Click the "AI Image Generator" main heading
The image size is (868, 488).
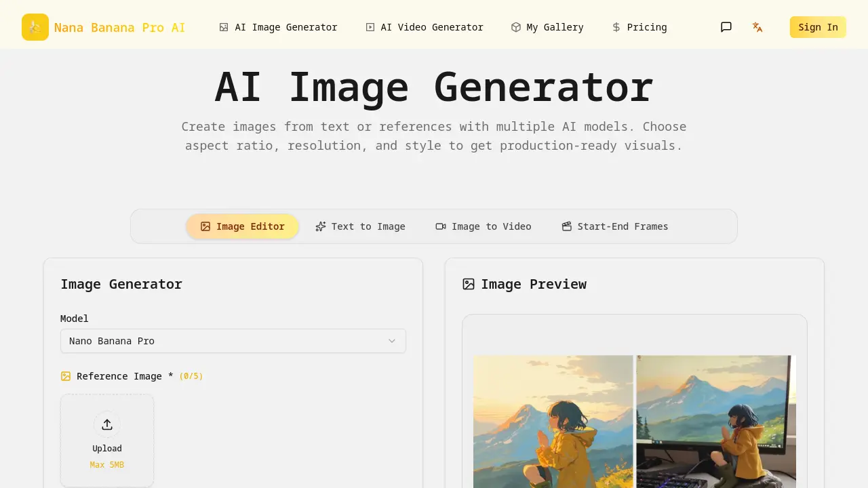(x=434, y=87)
